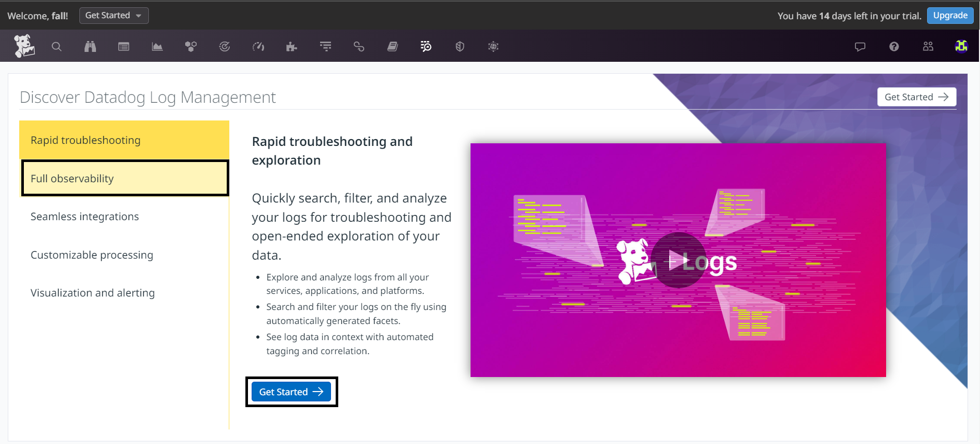This screenshot has height=444, width=980.
Task: Click the blue Upgrade button
Action: [x=950, y=16]
